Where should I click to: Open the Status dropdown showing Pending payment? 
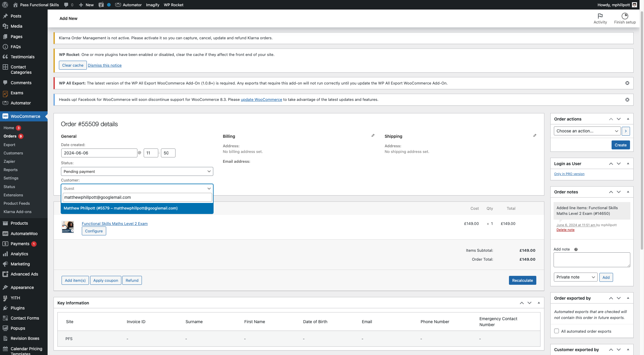[137, 171]
